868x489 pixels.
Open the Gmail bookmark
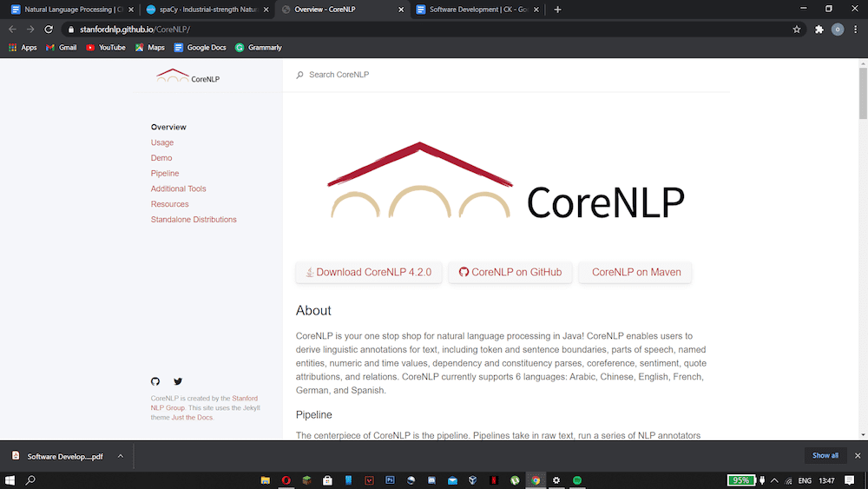[62, 48]
